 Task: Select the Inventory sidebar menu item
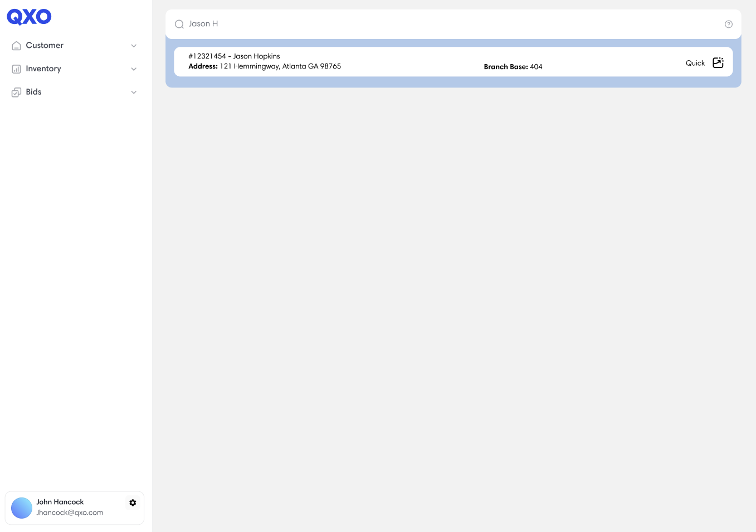coord(43,69)
